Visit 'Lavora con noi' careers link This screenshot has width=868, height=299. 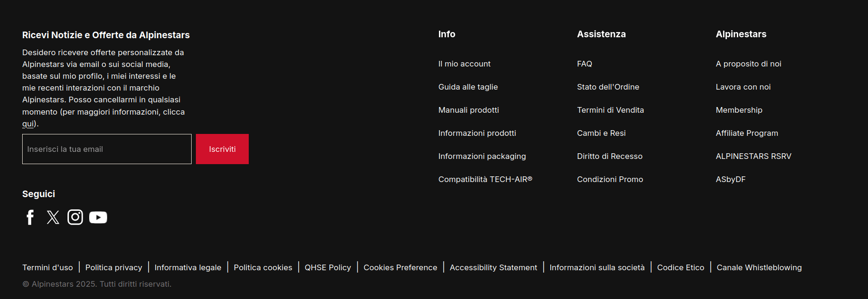[743, 87]
